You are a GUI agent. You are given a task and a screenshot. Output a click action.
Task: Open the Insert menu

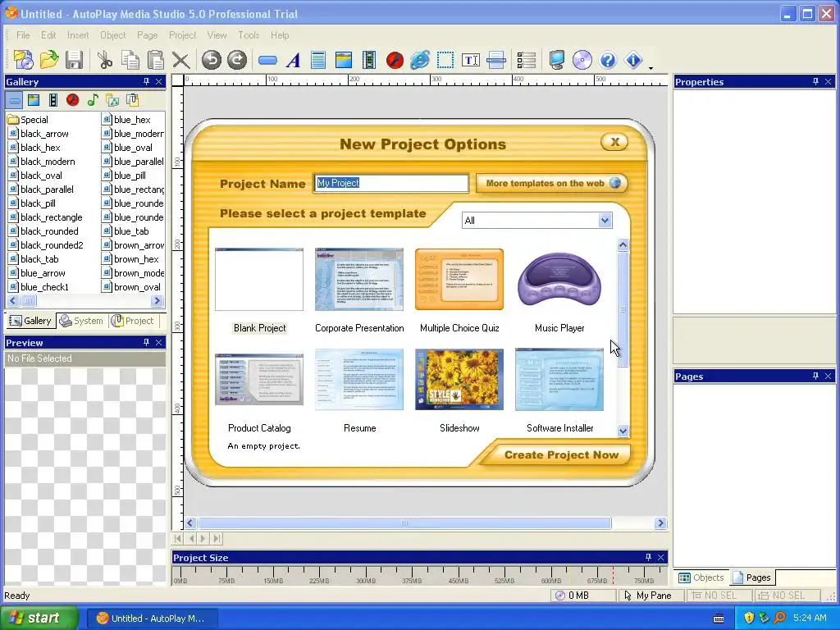(x=78, y=34)
